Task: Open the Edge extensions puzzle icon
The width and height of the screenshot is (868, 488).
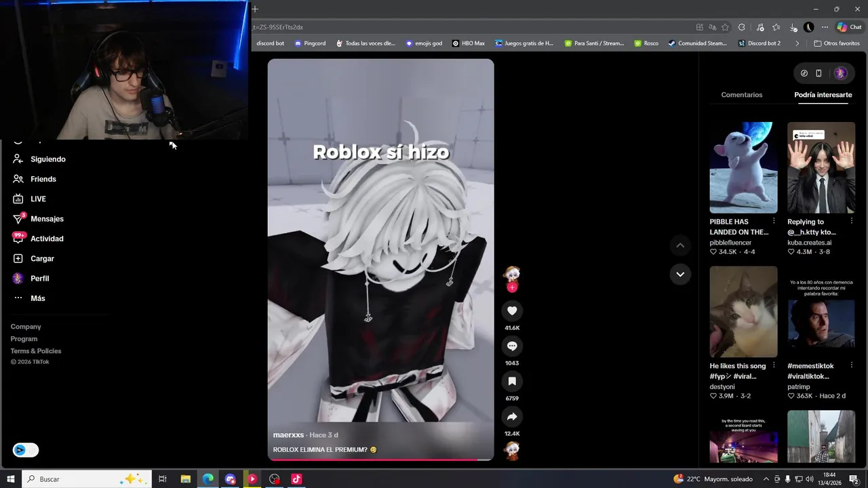Action: pyautogui.click(x=741, y=27)
